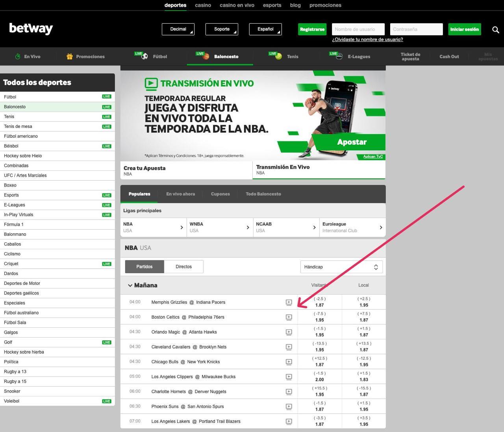Click live stream icon for Orlando Magic game
The width and height of the screenshot is (504, 432).
point(289,332)
